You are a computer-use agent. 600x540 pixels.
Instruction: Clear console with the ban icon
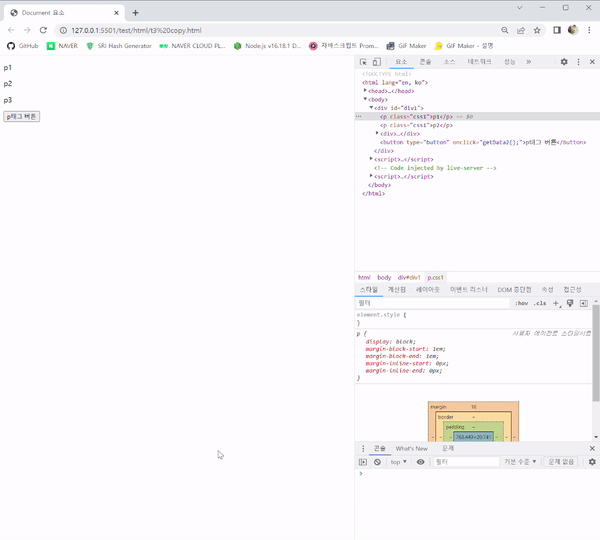(x=377, y=462)
